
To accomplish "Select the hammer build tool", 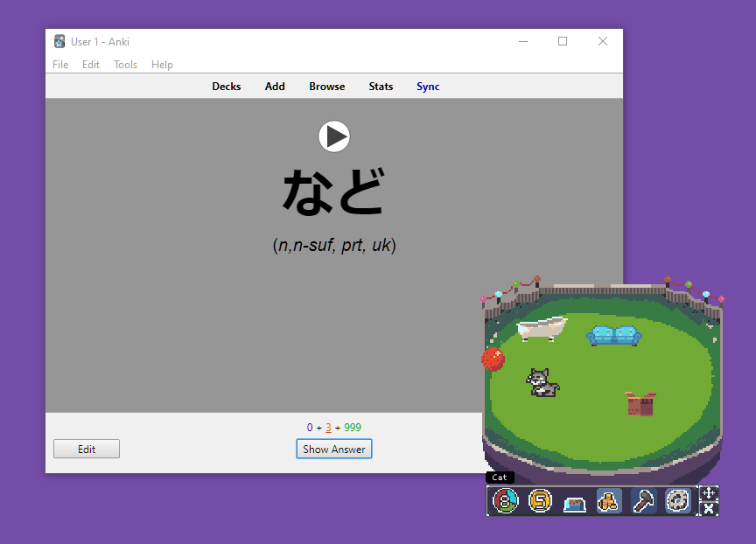I will pos(643,501).
